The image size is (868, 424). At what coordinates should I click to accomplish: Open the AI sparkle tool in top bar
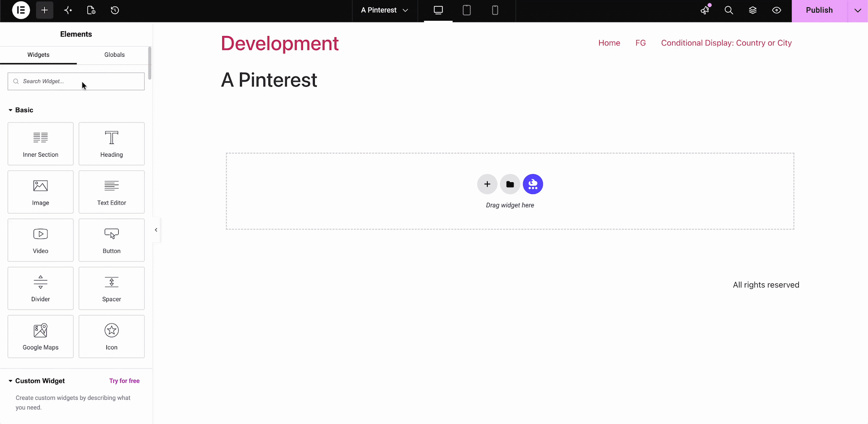[x=68, y=10]
